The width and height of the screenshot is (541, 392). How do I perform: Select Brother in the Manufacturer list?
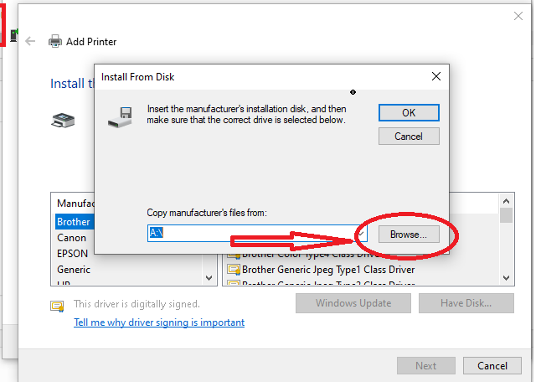[74, 222]
